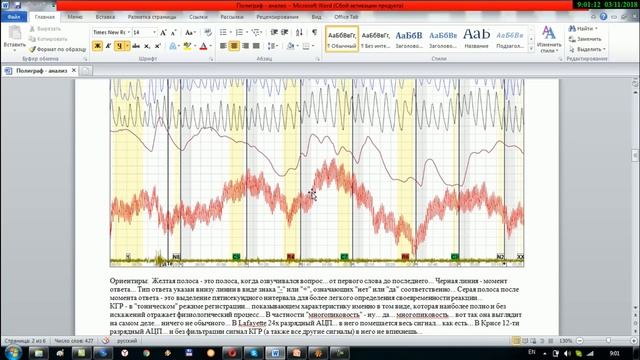Open the Change Case (Аа) dropdown
Image resolution: width=640 pixels, height=360 pixels.
190,32
